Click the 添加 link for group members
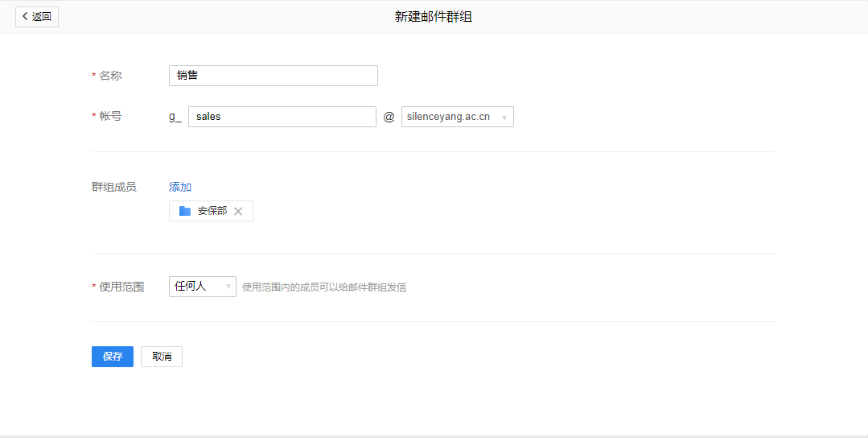Screen dimensions: 868x438 click(x=180, y=187)
